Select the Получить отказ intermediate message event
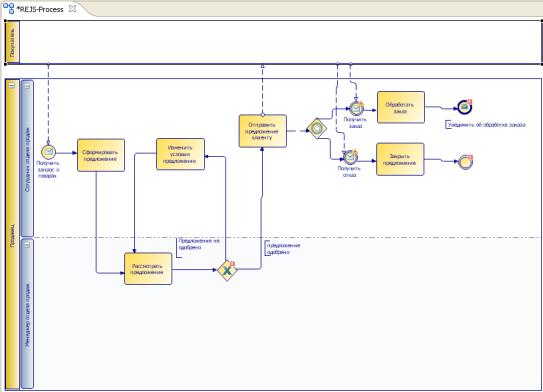 coord(350,157)
